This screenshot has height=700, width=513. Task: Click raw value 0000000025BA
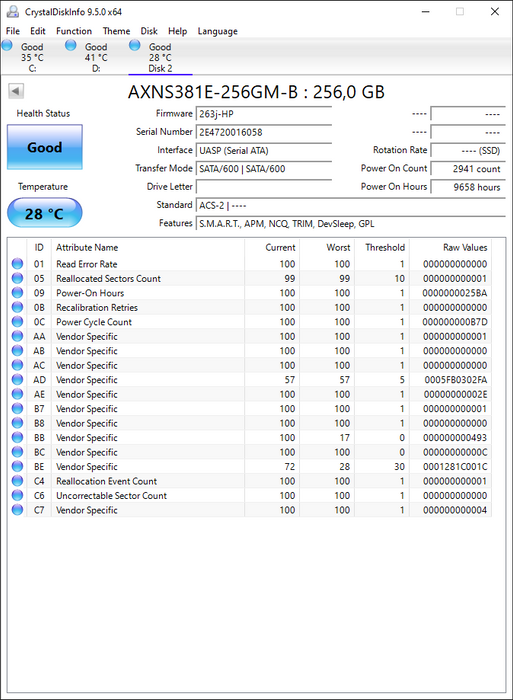[x=455, y=293]
